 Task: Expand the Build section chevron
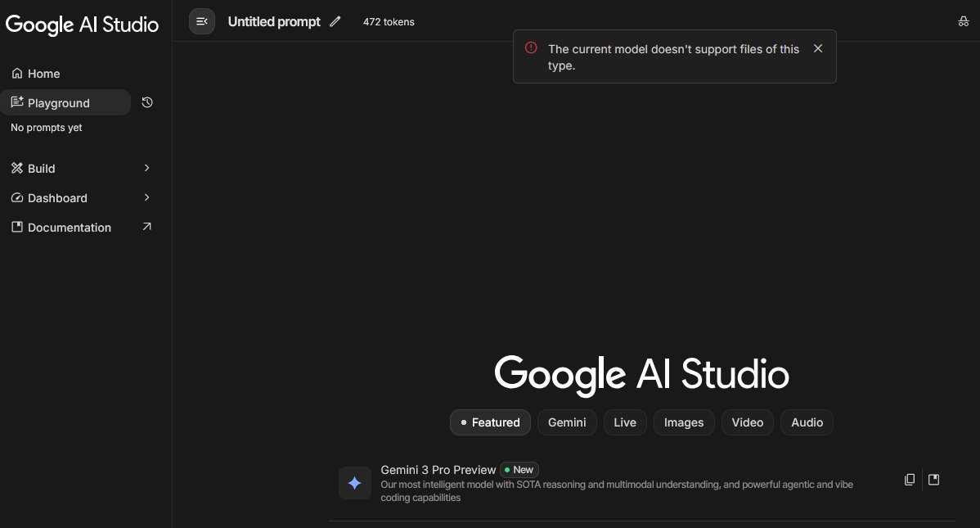point(147,168)
